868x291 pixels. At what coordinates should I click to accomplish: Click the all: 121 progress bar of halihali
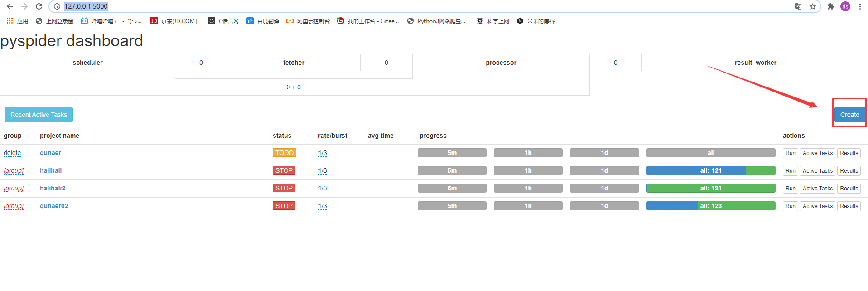point(711,170)
